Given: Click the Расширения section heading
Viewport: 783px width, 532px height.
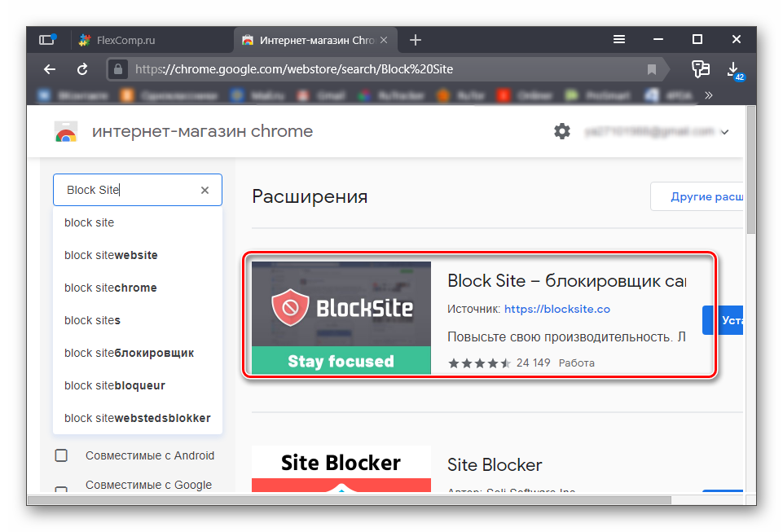Looking at the screenshot, I should [310, 196].
